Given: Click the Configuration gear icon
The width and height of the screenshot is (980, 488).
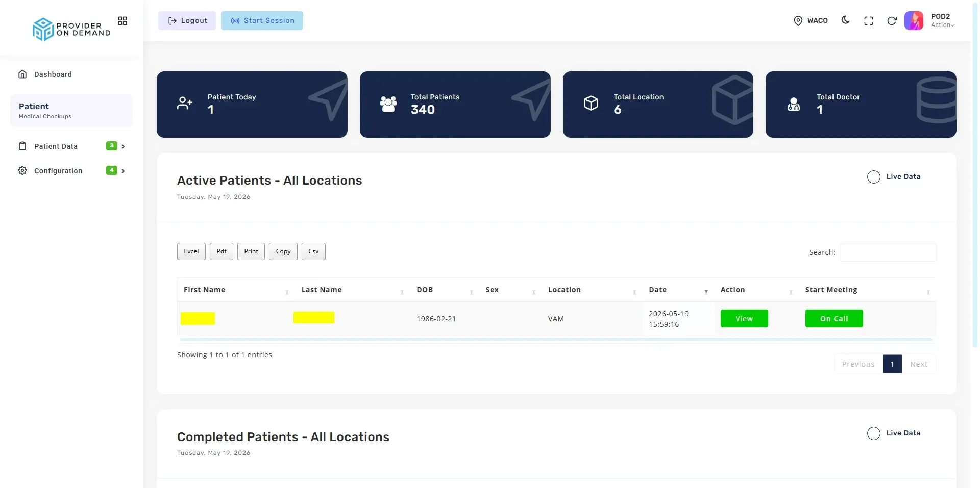Looking at the screenshot, I should (22, 171).
